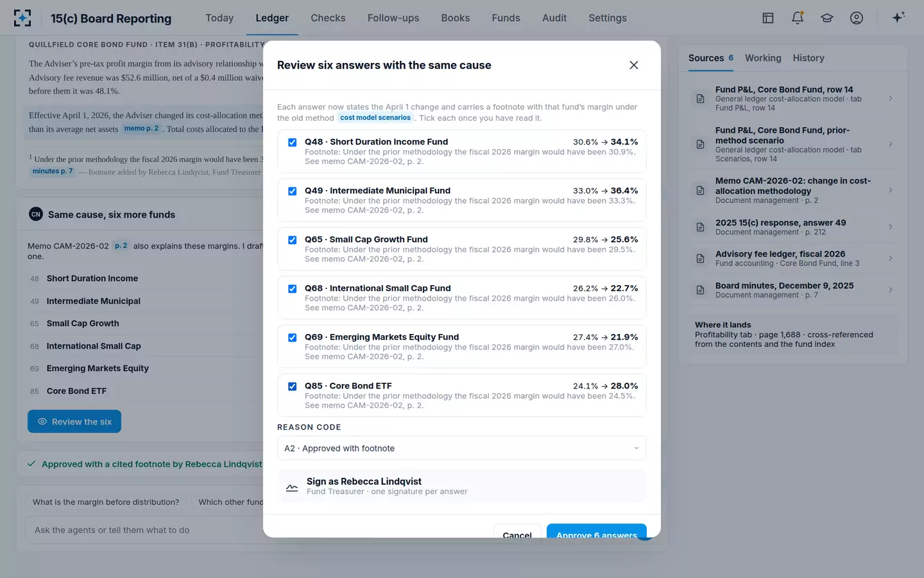Click the sparkle assistant icon
924x578 pixels.
point(898,17)
